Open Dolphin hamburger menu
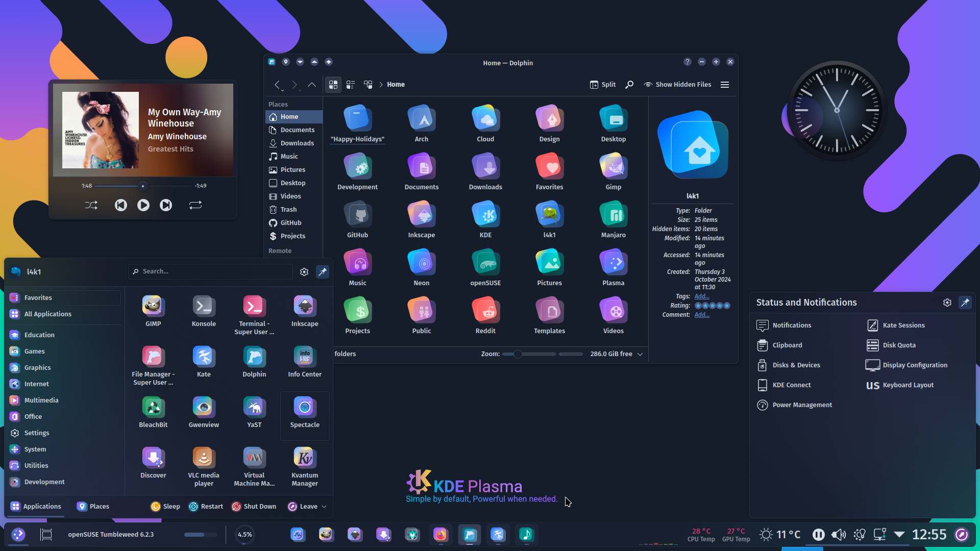This screenshot has width=980, height=551. click(725, 85)
